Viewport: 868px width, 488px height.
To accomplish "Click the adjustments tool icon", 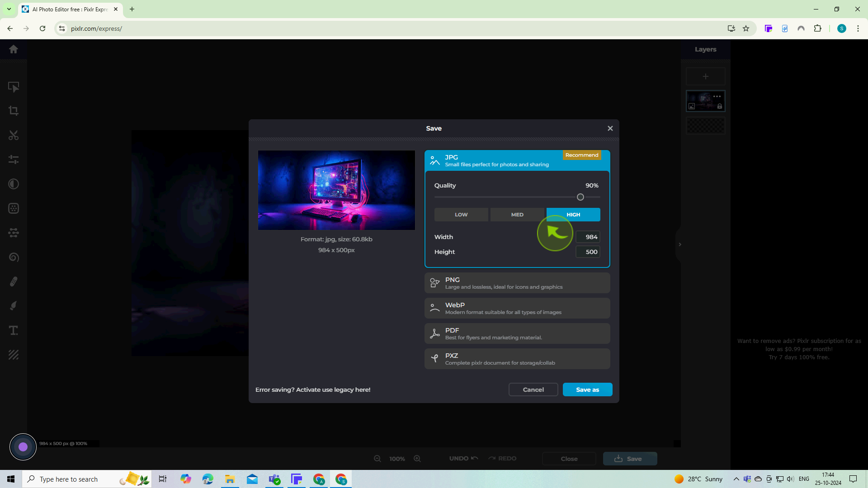I will (13, 160).
